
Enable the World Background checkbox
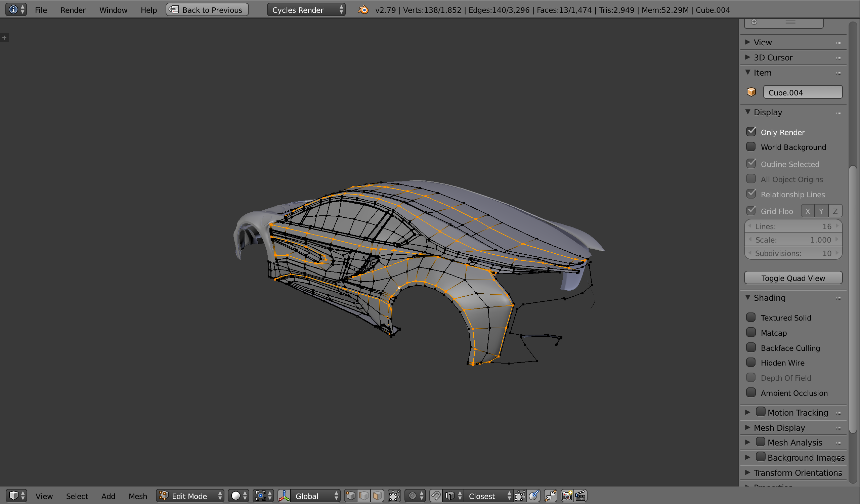751,147
